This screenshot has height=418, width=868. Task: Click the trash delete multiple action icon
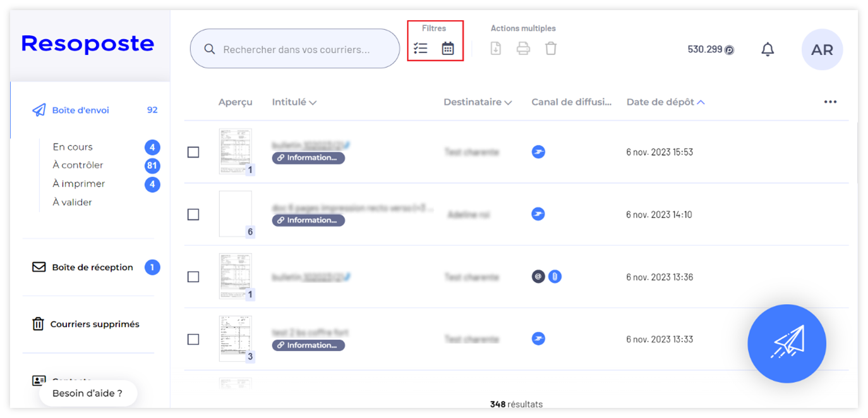pyautogui.click(x=551, y=48)
